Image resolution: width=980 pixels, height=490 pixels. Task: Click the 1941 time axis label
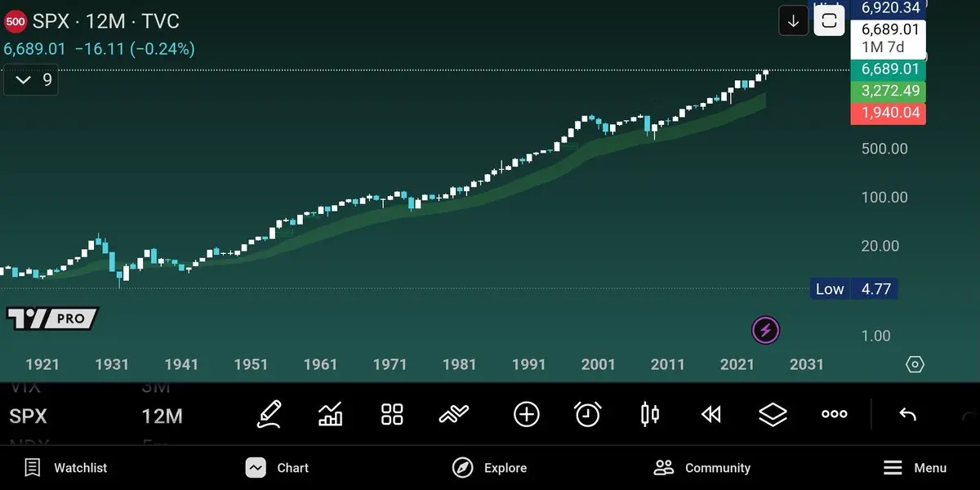[181, 365]
